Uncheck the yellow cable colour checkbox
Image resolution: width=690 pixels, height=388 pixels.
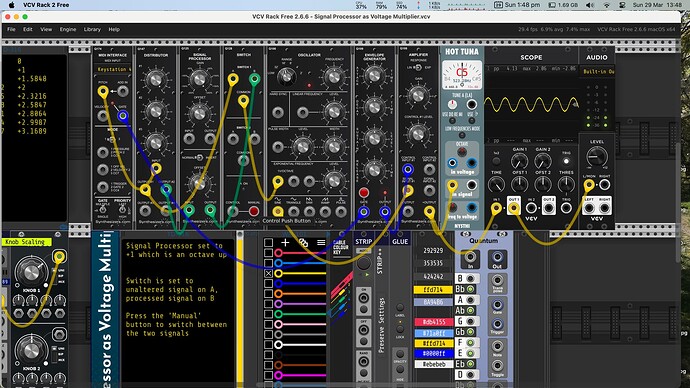point(268,273)
